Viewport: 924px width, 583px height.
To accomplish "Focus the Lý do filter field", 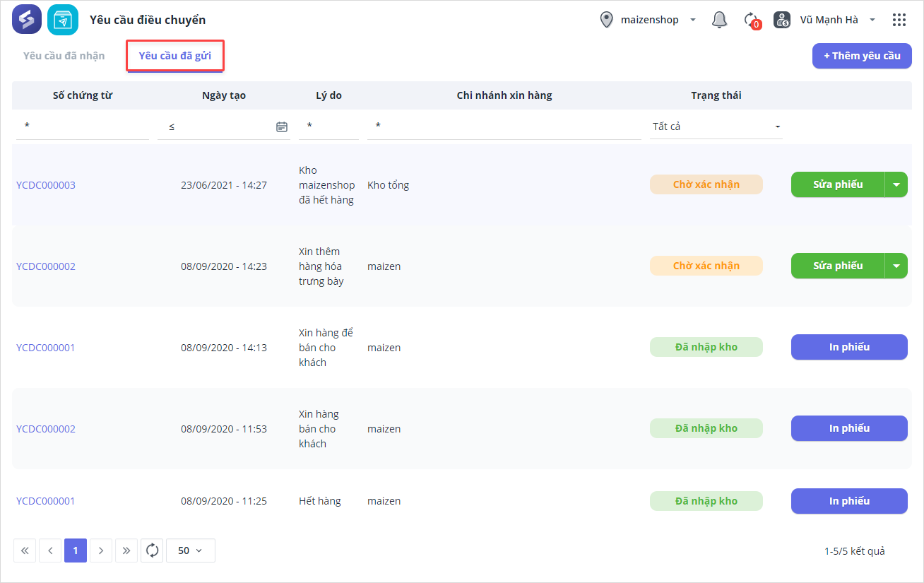I will click(328, 126).
